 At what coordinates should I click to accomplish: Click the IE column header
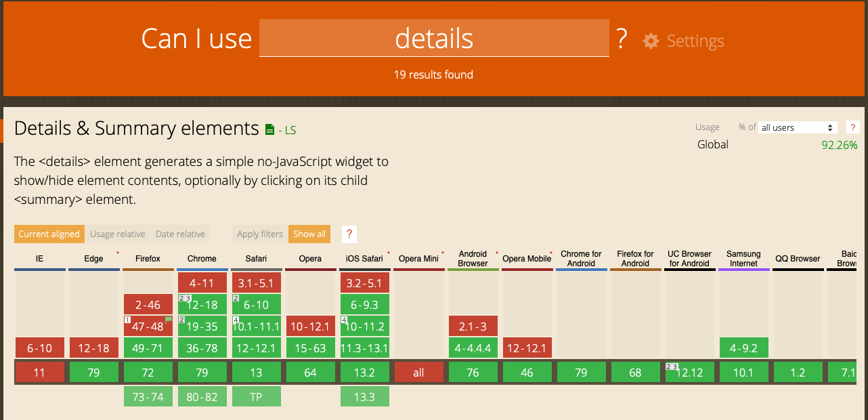(x=40, y=259)
